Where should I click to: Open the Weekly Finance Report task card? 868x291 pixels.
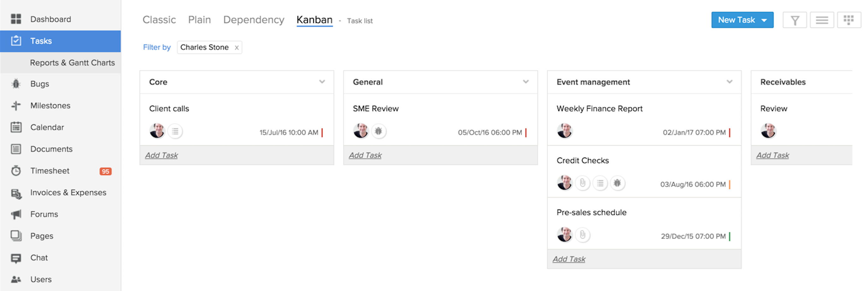pos(600,109)
